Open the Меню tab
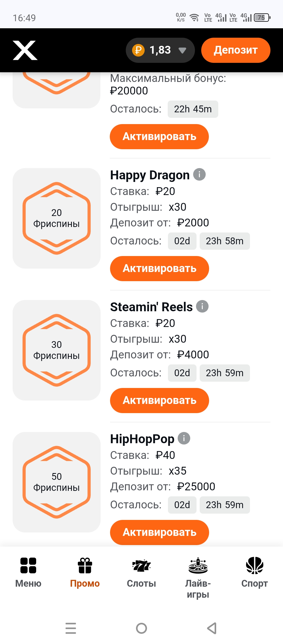283x644 pixels. tap(28, 572)
